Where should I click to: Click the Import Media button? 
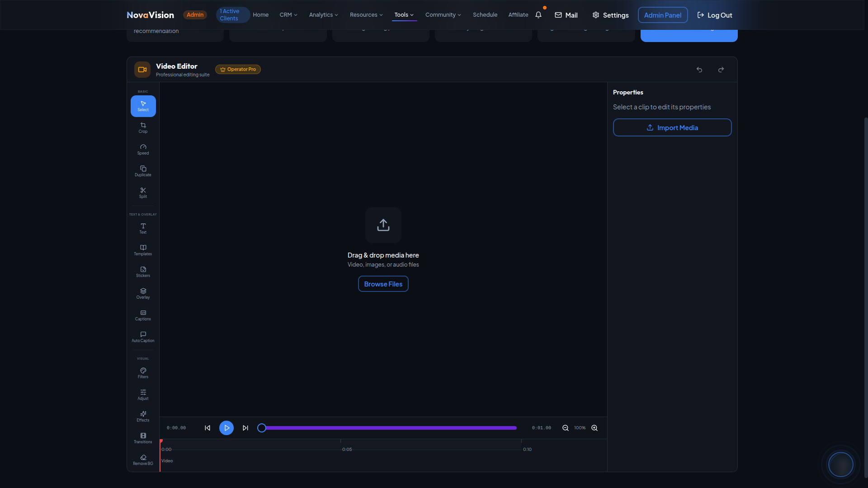coord(672,127)
